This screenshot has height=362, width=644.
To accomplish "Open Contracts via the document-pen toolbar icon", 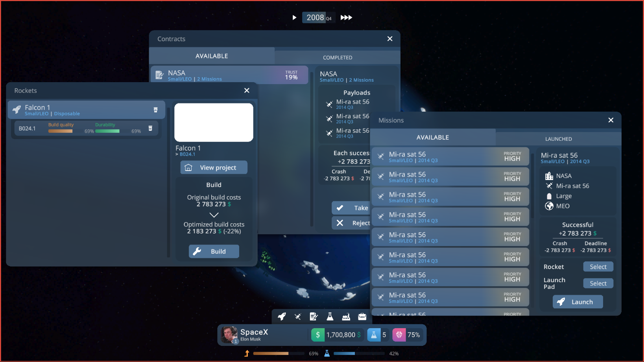I will [x=314, y=316].
